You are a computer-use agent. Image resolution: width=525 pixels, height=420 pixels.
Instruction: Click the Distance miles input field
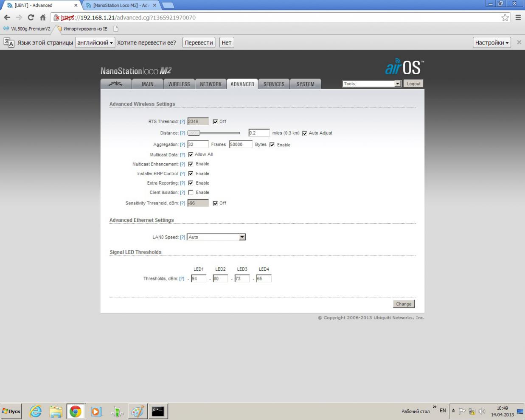point(259,133)
